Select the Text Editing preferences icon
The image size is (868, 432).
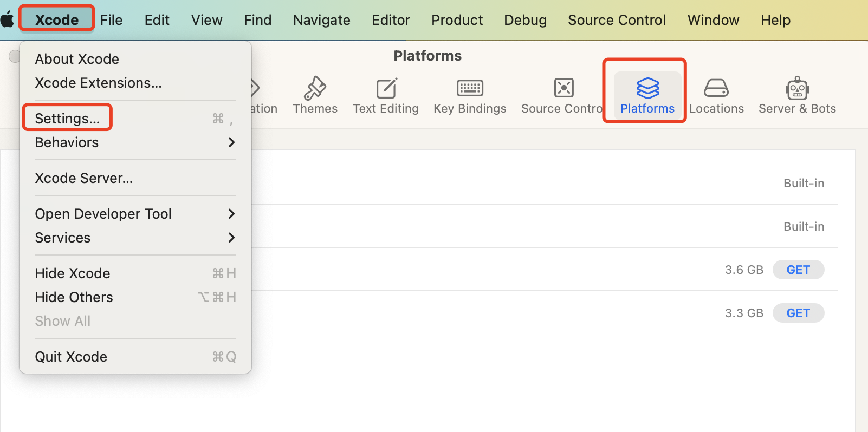386,89
